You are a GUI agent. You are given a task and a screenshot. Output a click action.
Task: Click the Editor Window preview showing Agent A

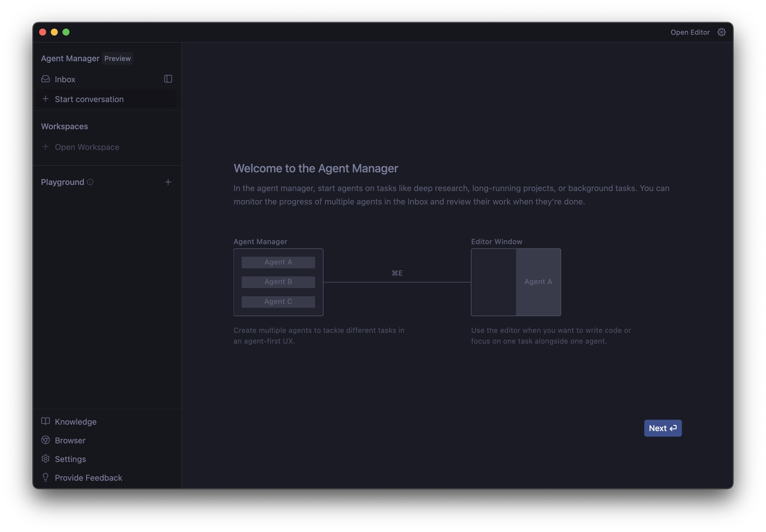pyautogui.click(x=537, y=281)
